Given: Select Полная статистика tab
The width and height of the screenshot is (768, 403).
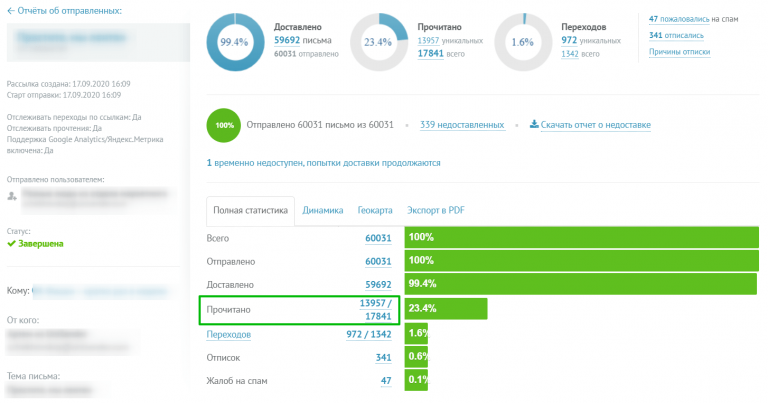Looking at the screenshot, I should [x=250, y=211].
